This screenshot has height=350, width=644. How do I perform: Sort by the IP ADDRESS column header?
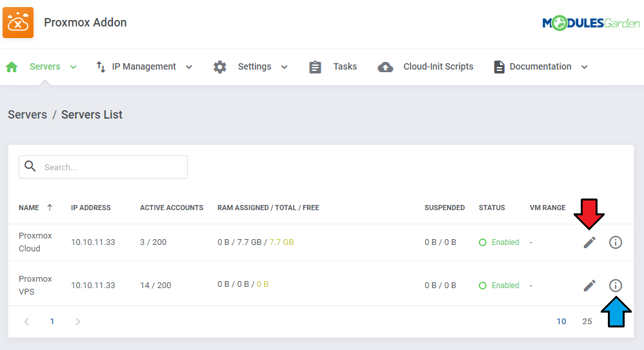coord(91,208)
